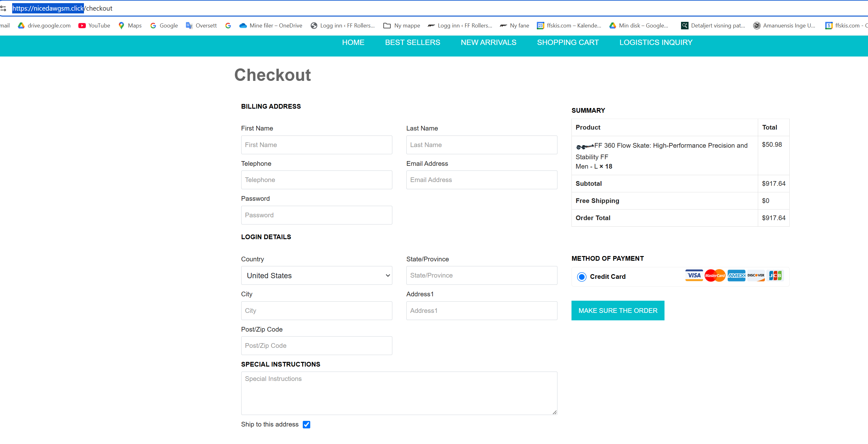Screen dimensions: 868x444
Task: Focus the First Name input field
Action: 316,145
